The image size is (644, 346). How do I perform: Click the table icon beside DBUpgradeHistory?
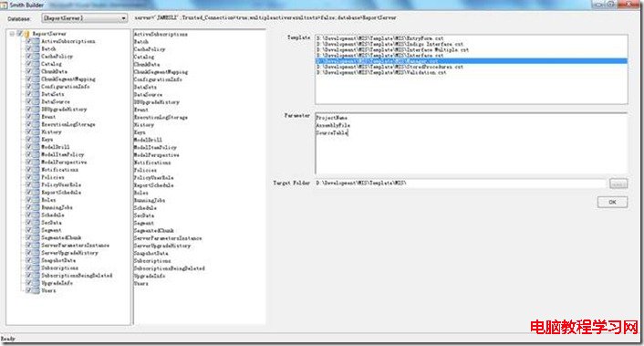click(x=36, y=110)
